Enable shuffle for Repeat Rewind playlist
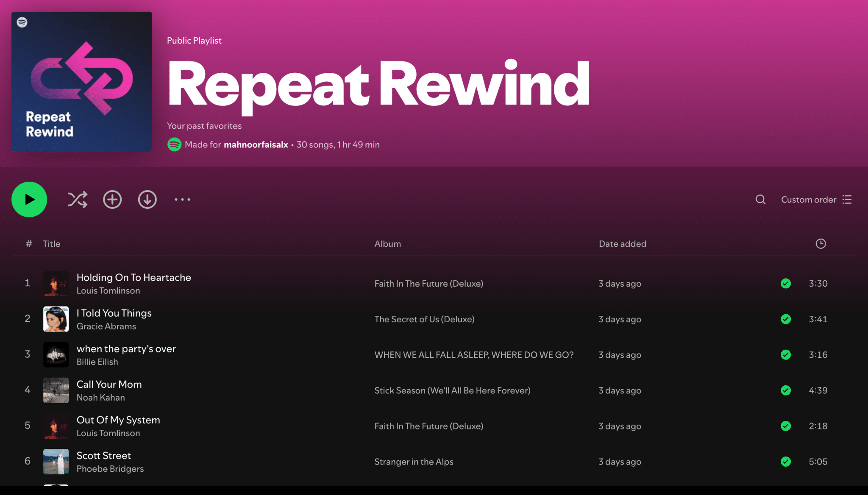 point(77,199)
